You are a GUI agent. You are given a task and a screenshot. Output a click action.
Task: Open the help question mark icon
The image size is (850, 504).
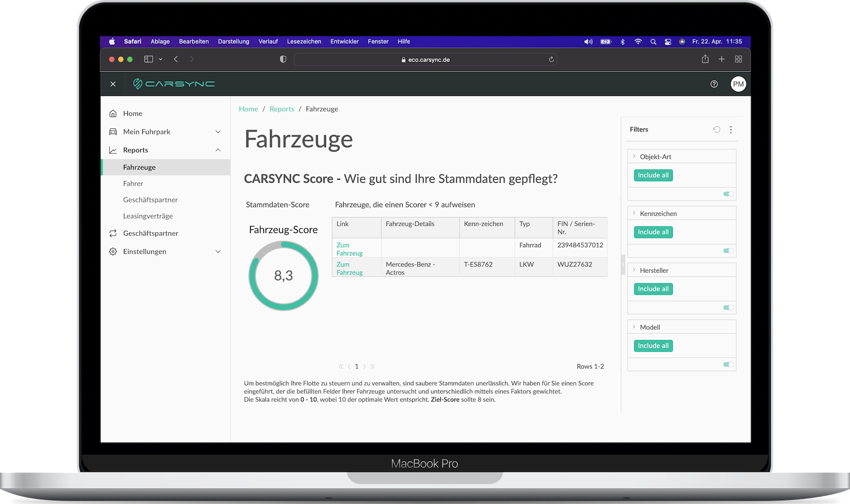click(x=714, y=84)
